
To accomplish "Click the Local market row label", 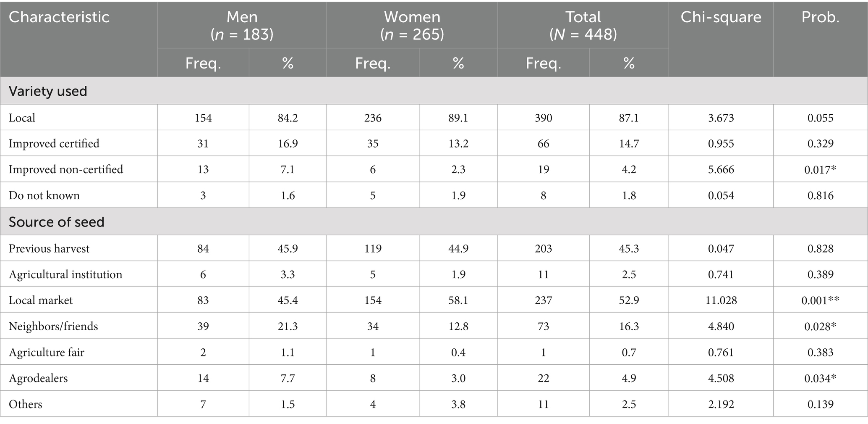I will 41,300.
